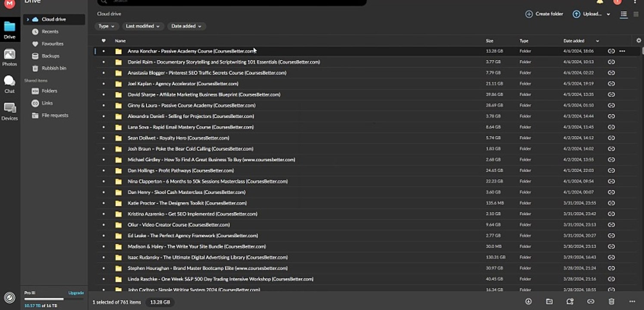Click link icon on Isaac Rudansky row
Screen dimensions: 644x310
click(x=611, y=257)
